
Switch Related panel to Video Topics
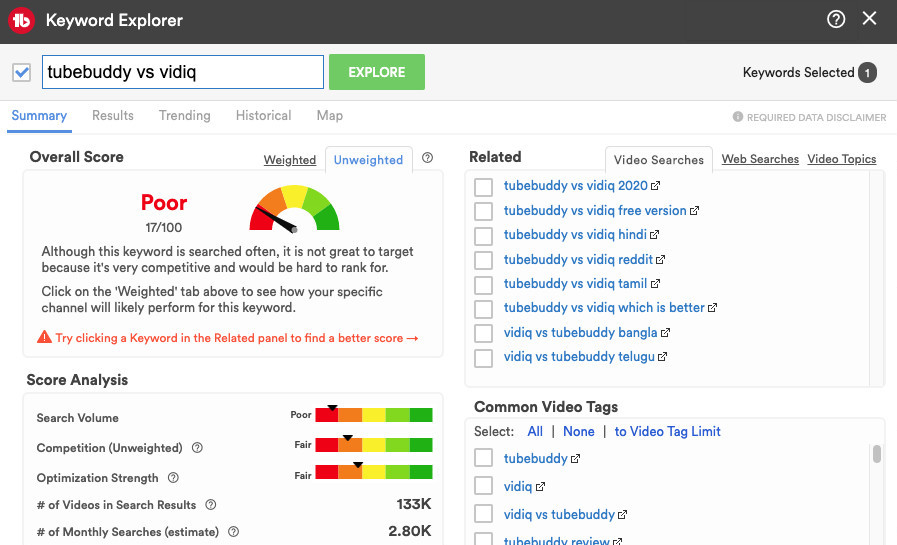842,159
